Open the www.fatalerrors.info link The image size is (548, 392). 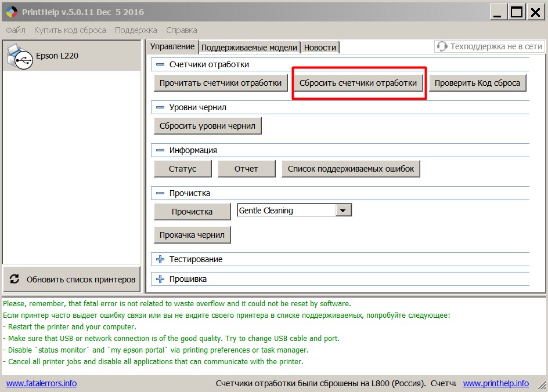coord(41,383)
